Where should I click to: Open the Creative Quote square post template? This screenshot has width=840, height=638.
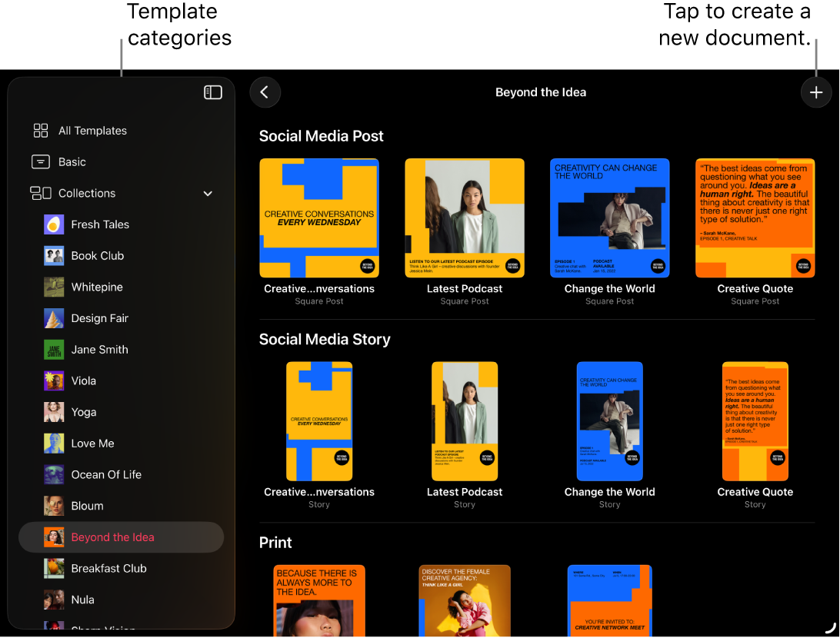coord(755,218)
